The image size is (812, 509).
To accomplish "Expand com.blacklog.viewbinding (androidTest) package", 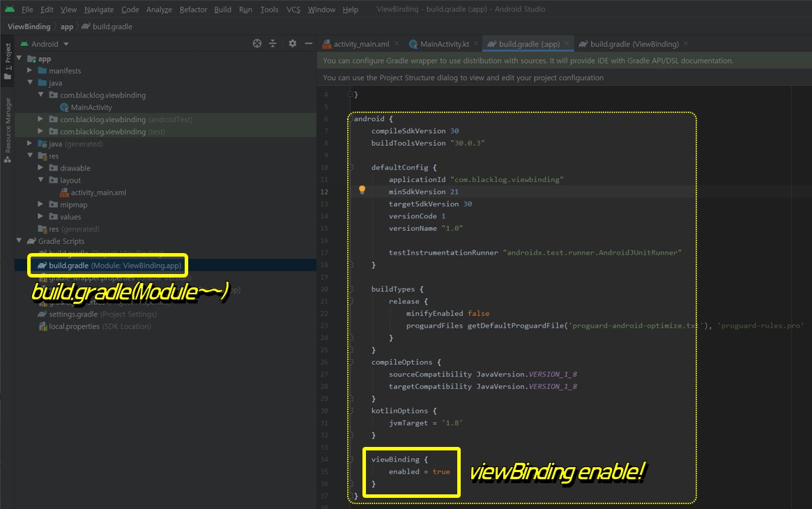I will click(40, 119).
